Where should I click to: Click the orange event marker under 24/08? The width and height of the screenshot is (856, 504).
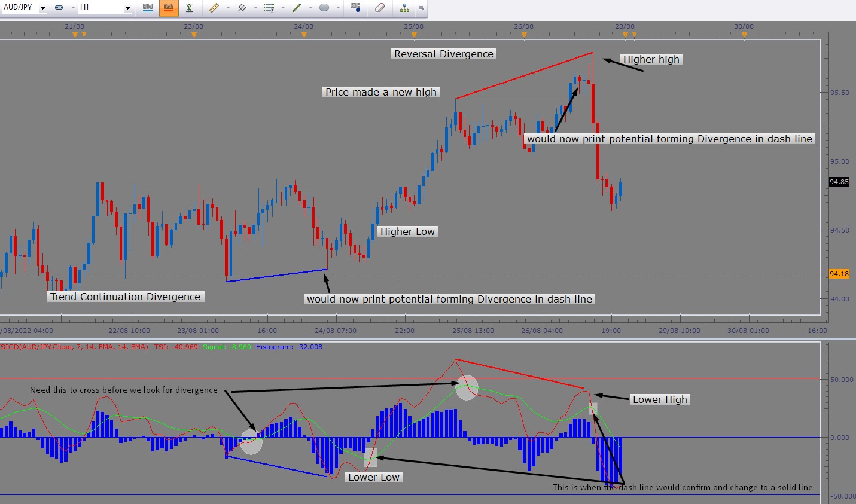pos(304,36)
